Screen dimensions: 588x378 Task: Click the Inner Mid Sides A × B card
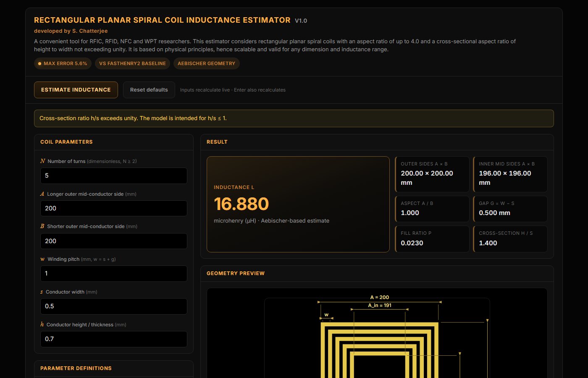tap(510, 174)
